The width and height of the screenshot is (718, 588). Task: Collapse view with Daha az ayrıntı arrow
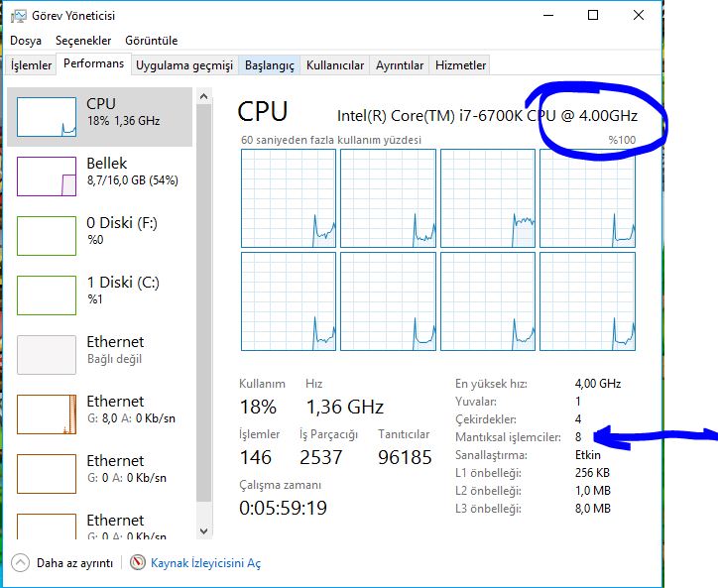pyautogui.click(x=21, y=562)
